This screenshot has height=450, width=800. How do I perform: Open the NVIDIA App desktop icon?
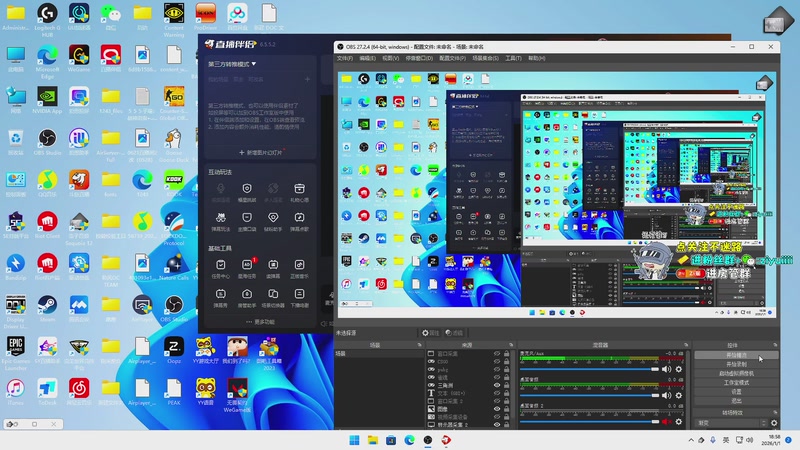(47, 101)
